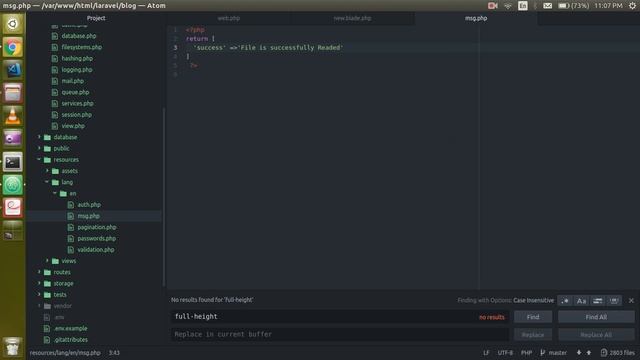Click the file path in status bar
The image size is (640, 360).
(x=65, y=353)
